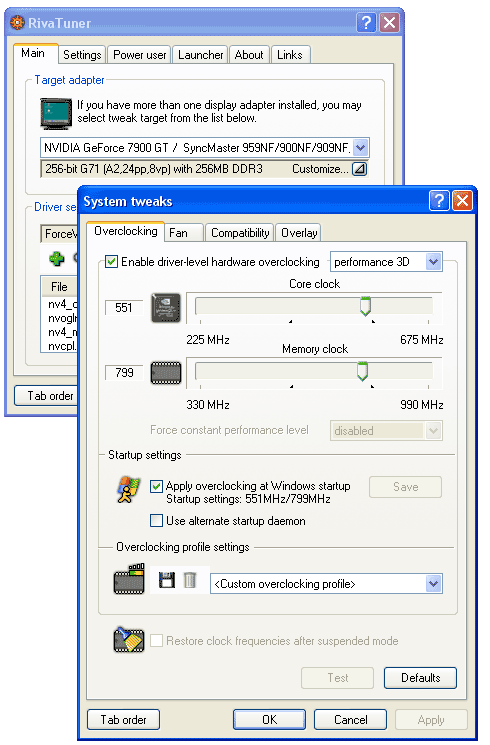490x745 pixels.
Task: Open RivaTuner Links tab
Action: point(290,55)
